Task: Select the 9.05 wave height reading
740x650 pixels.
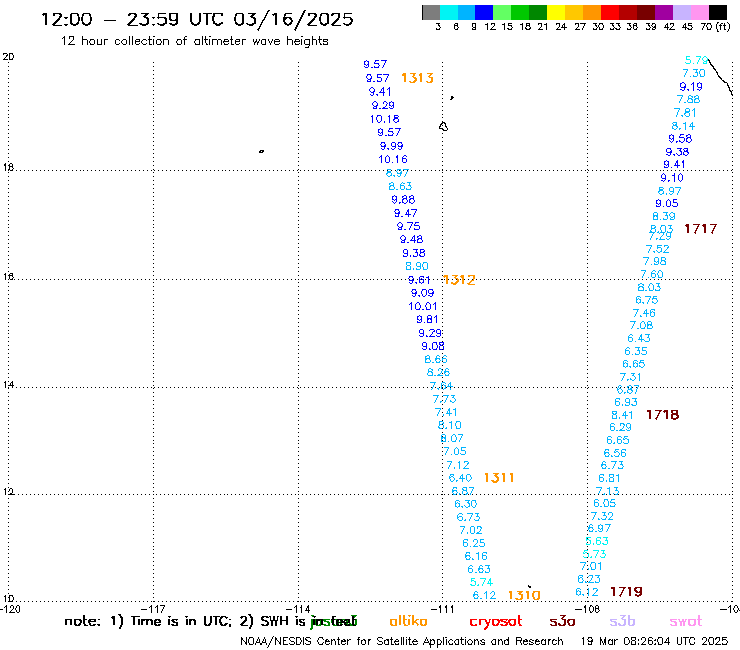Action: pyautogui.click(x=667, y=203)
